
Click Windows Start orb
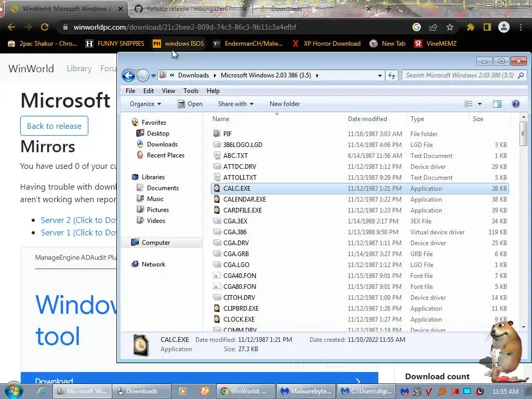[x=14, y=391]
